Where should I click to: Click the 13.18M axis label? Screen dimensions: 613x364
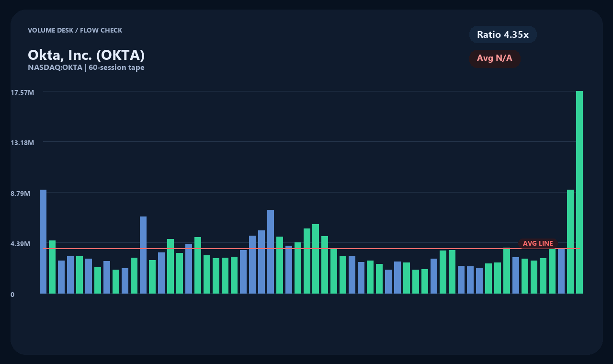pos(23,143)
